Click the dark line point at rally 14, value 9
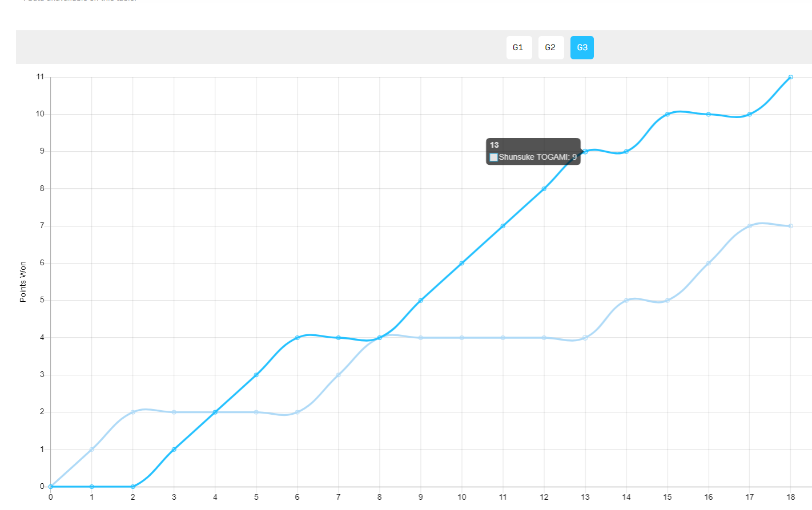Screen dimensions: 812x510 (x=626, y=151)
